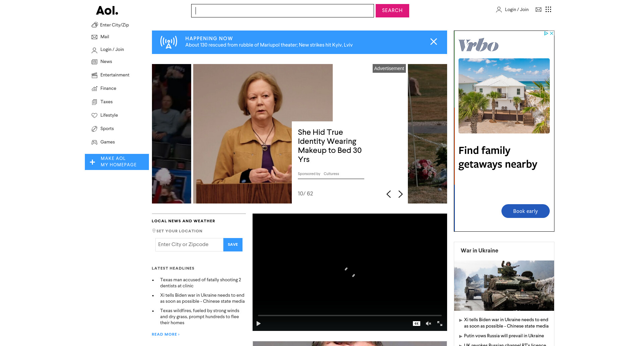
Task: Click the Culturess sponsor link
Action: 331,174
